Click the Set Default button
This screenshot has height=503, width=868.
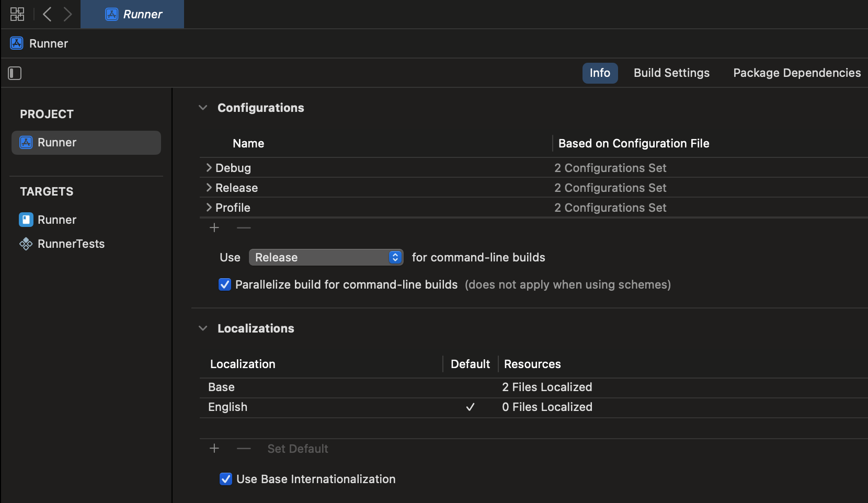click(x=298, y=449)
